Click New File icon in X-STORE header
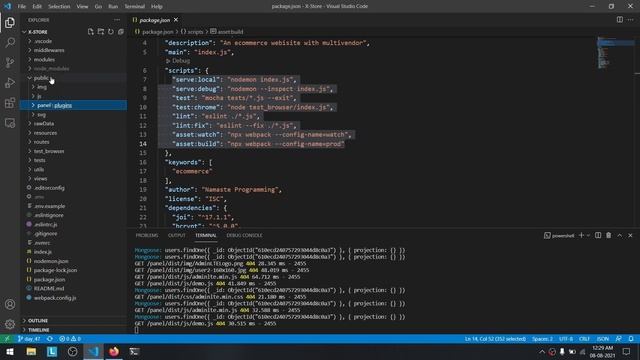This screenshot has width=640, height=360. [x=91, y=31]
